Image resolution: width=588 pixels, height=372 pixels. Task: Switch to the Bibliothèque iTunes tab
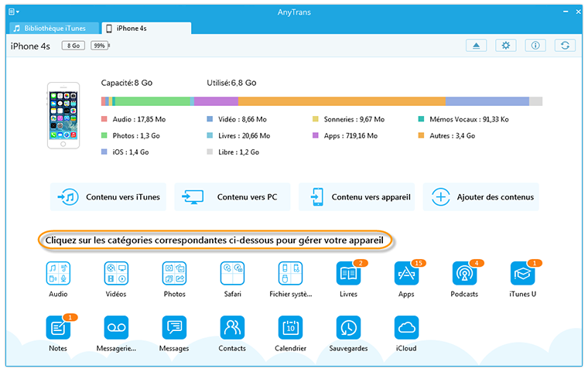[x=54, y=28]
